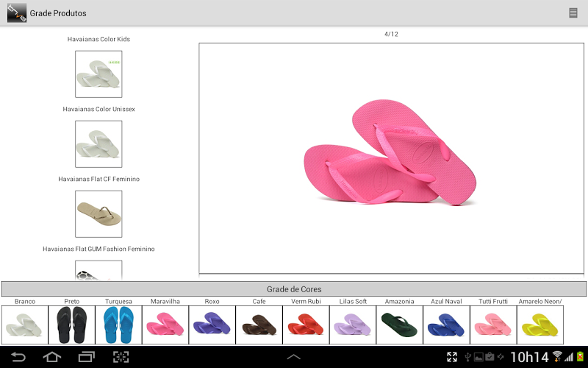This screenshot has height=368, width=588.
Task: Expand the navigation bar up-chevron
Action: pyautogui.click(x=293, y=357)
